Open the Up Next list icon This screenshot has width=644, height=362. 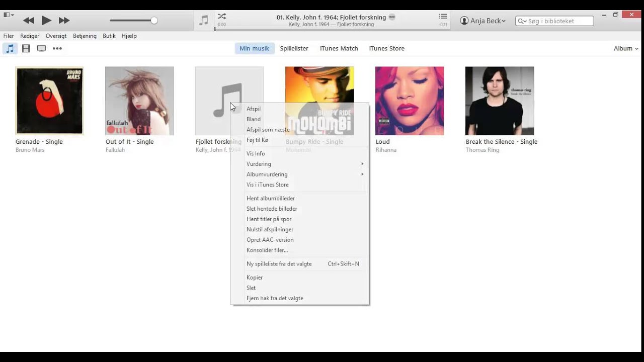click(x=443, y=17)
